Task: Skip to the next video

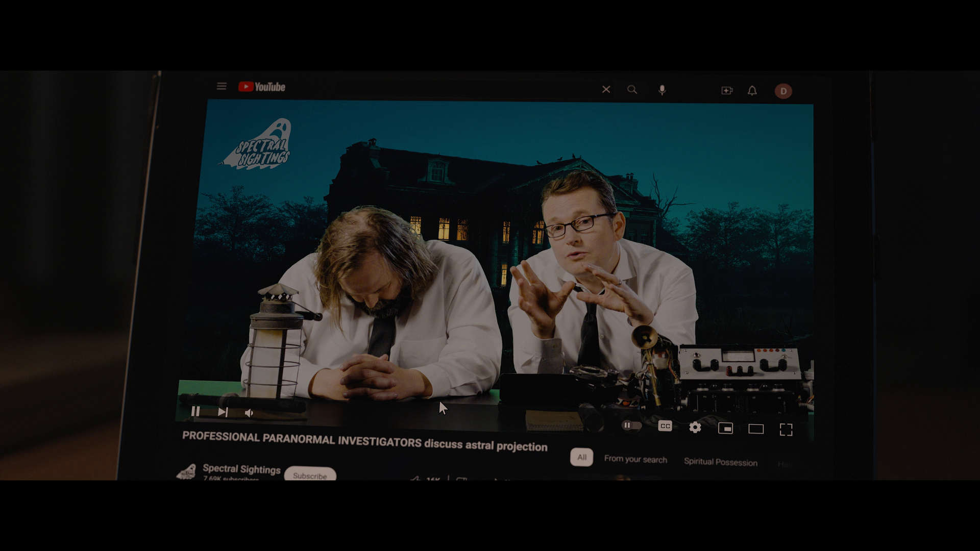Action: [x=223, y=412]
